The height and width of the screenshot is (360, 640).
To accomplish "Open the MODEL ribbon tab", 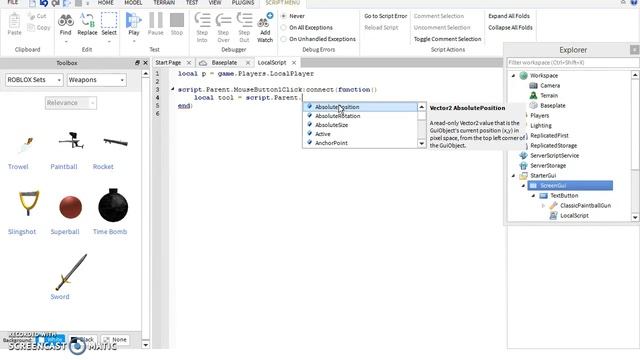I will point(133,3).
